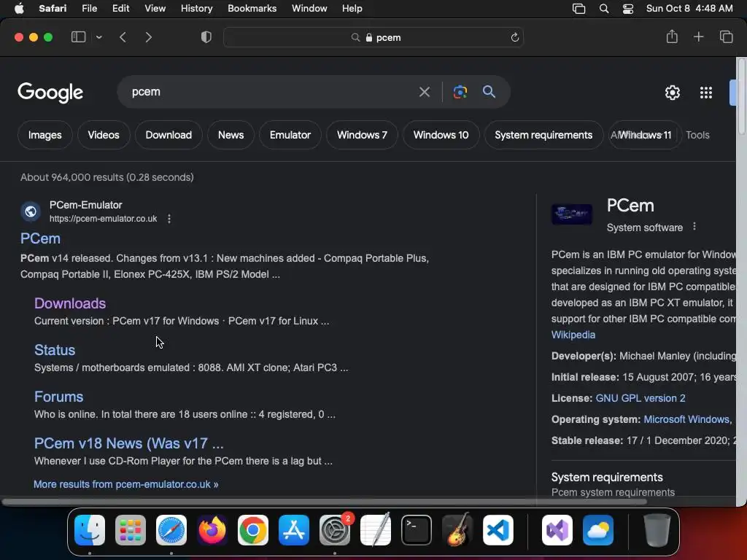Click the PCem-Emulator site globe icon
The image size is (747, 560).
(x=31, y=211)
